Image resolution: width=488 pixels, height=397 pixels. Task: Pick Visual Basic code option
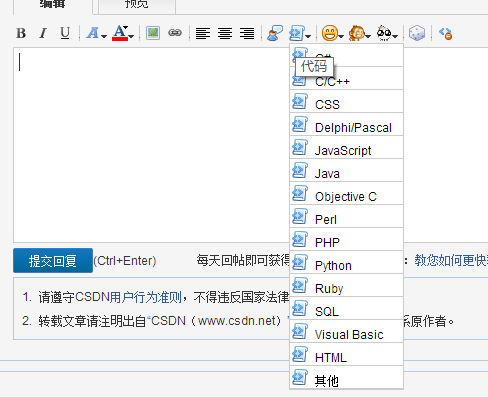click(347, 332)
